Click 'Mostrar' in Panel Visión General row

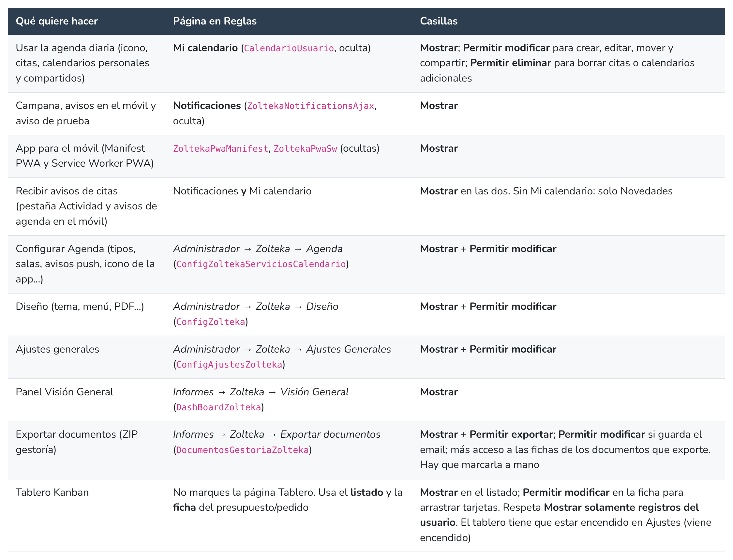tap(439, 392)
